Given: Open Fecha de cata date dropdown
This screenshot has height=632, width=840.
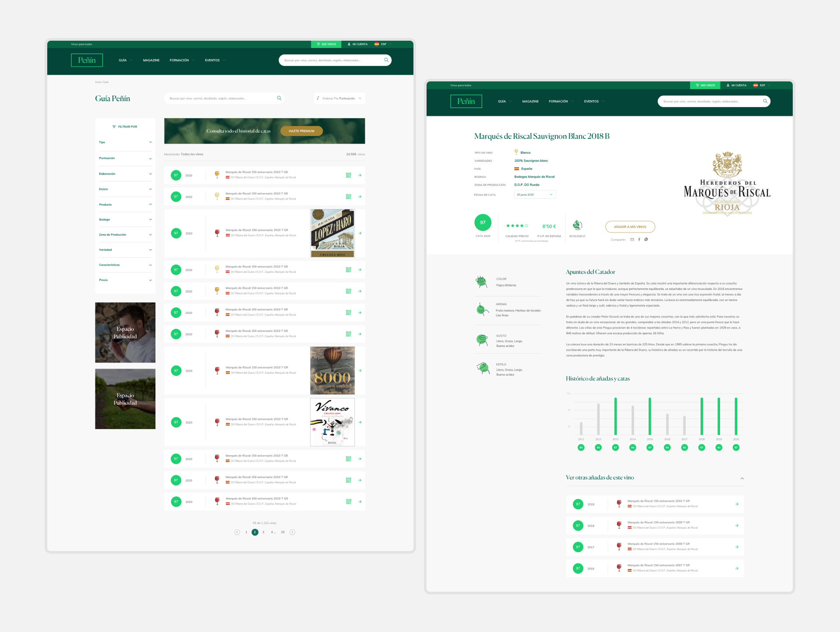Looking at the screenshot, I should [535, 195].
